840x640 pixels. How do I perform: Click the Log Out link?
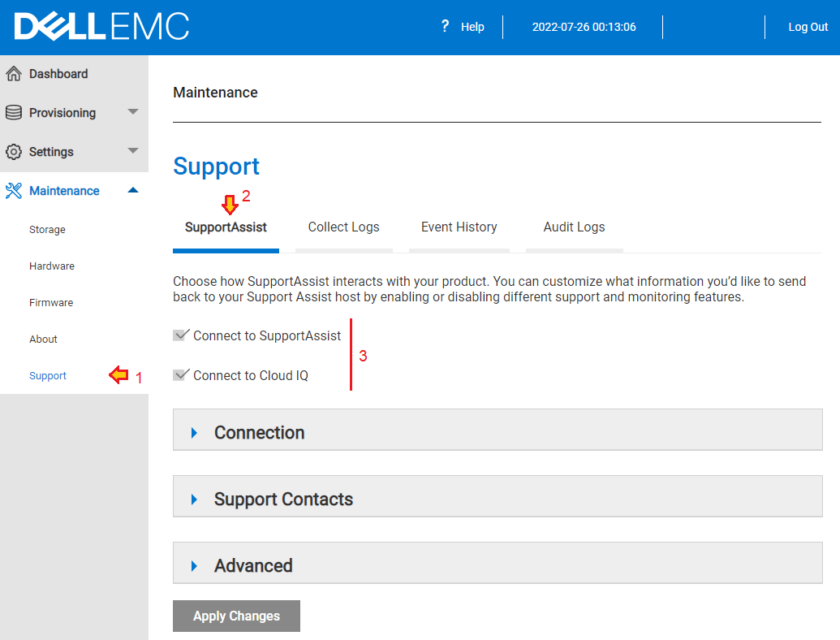tap(808, 26)
